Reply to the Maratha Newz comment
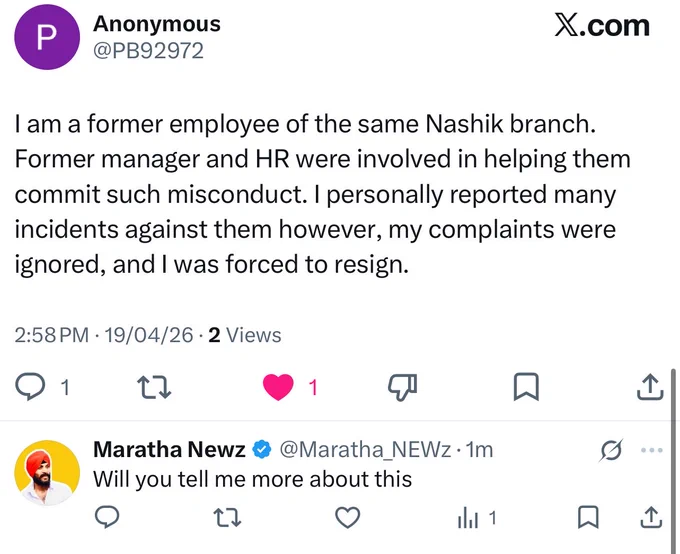Viewport: 680px width, 554px height. [107, 518]
